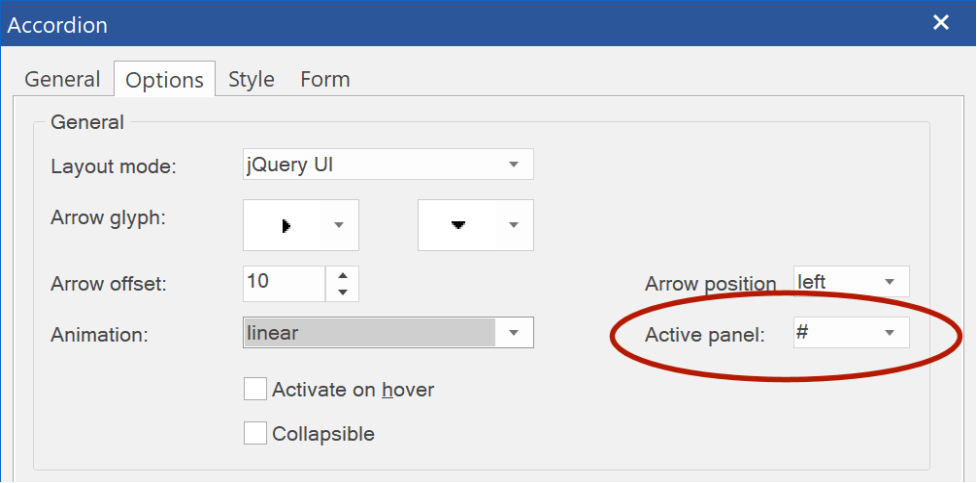The width and height of the screenshot is (977, 483).
Task: Open the expanded arrow glyph picker
Action: [x=475, y=225]
